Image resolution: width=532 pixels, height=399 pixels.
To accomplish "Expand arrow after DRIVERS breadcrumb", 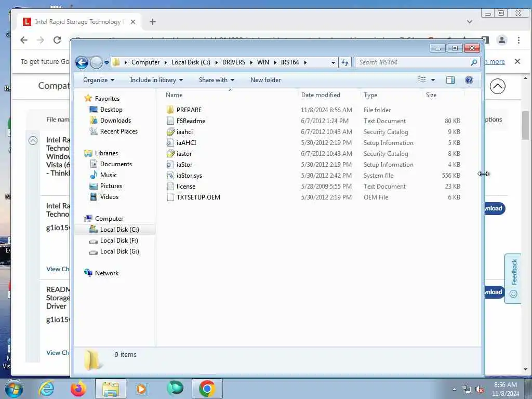I will pos(251,62).
